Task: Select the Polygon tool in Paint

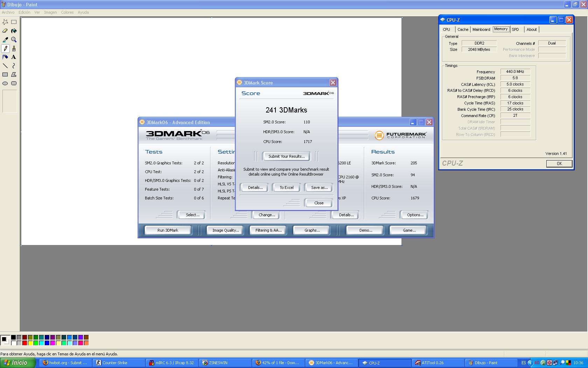Action: [x=14, y=75]
